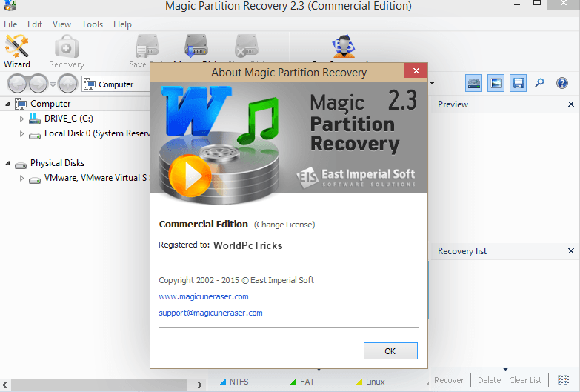The image size is (580, 392).
Task: Select Computer root in tree
Action: pos(50,104)
